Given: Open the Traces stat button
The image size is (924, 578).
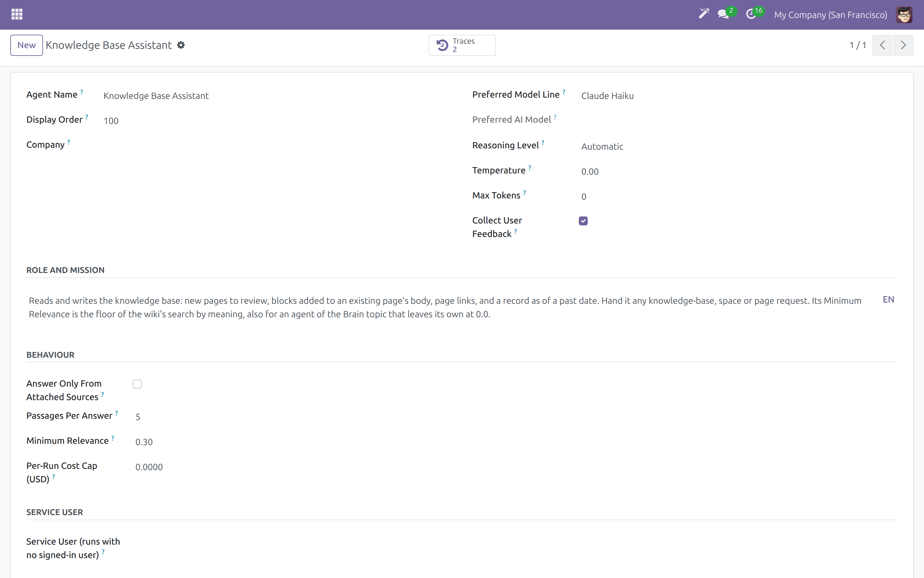Looking at the screenshot, I should tap(462, 45).
